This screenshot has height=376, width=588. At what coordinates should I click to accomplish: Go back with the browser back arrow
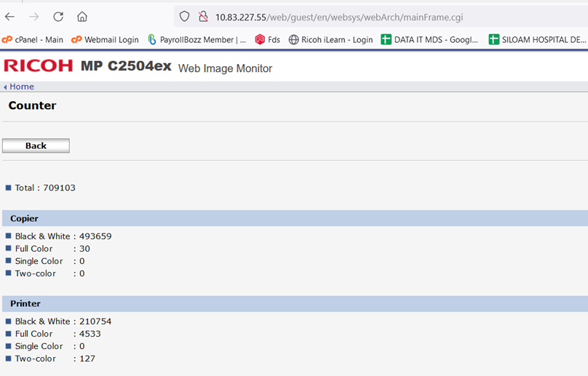pos(10,17)
